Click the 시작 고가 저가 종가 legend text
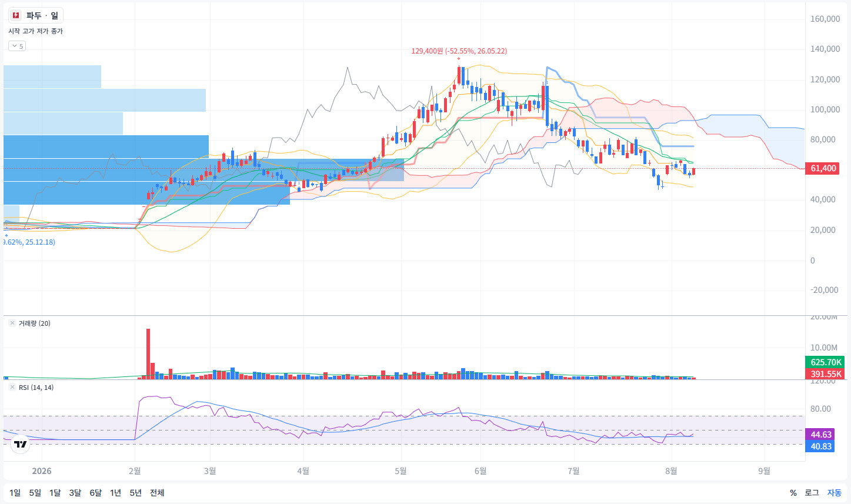Screen dimensions: 851x504 coord(35,31)
